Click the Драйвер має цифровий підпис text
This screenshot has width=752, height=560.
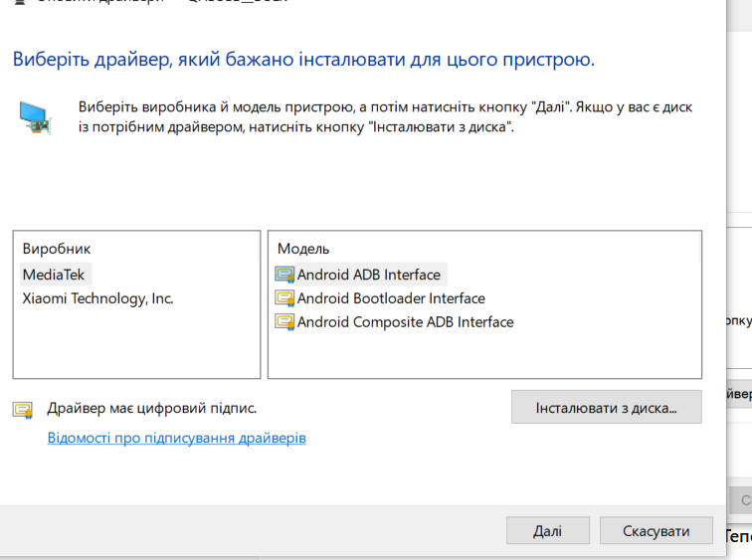[x=151, y=408]
